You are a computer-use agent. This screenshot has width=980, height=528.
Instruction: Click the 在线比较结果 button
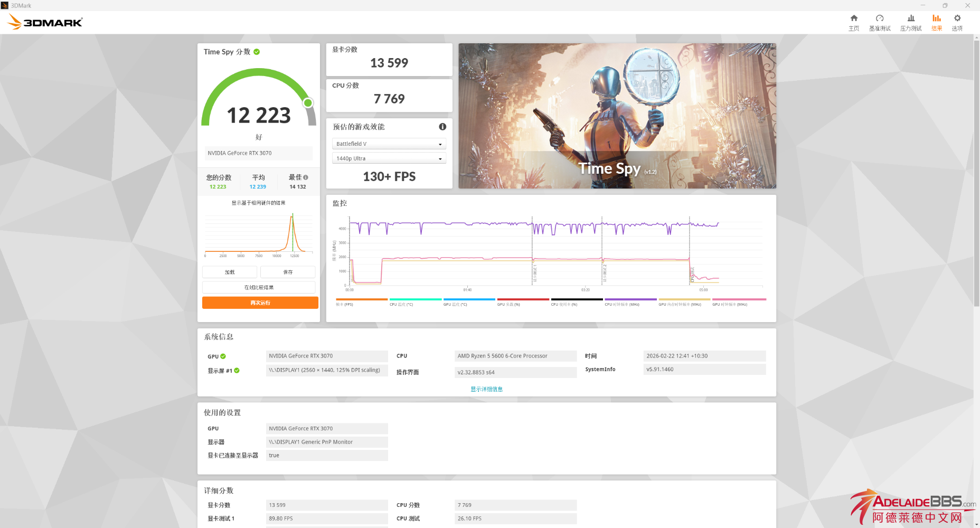259,287
